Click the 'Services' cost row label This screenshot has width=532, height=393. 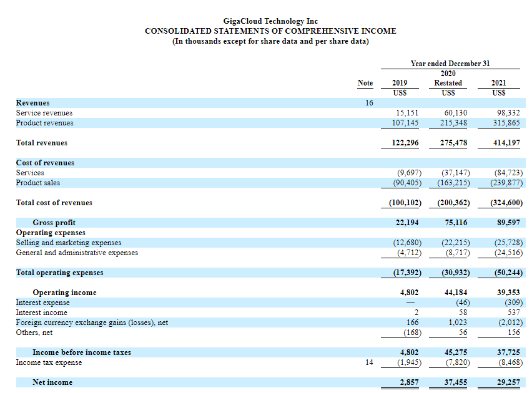click(30, 173)
